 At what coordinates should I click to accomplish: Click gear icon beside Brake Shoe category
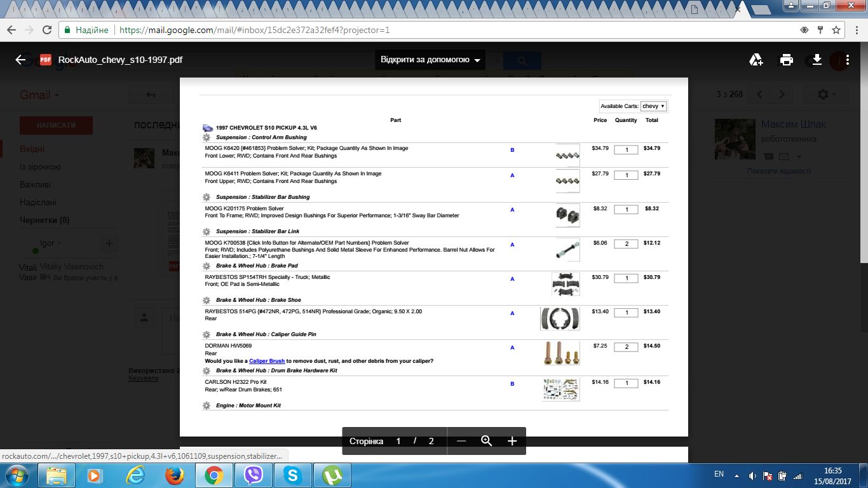(x=207, y=300)
